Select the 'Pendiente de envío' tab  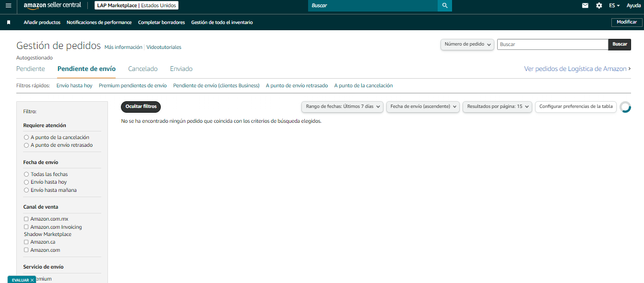click(x=86, y=69)
